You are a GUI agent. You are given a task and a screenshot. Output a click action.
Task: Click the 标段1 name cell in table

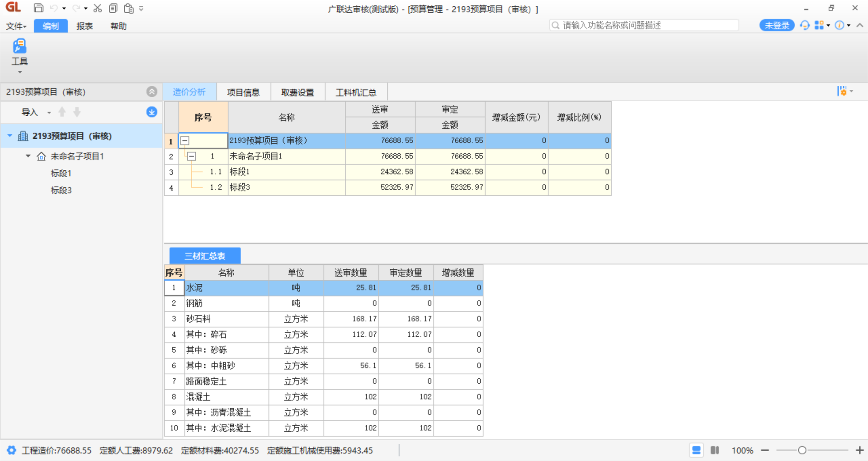point(287,172)
